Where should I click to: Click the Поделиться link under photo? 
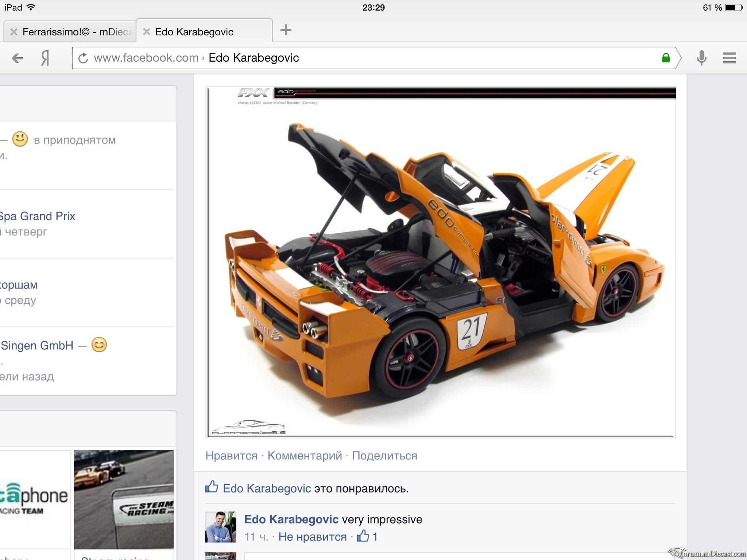[384, 456]
